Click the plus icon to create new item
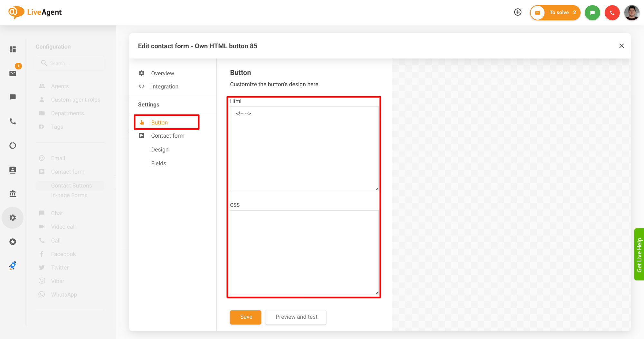The image size is (644, 339). pos(517,12)
